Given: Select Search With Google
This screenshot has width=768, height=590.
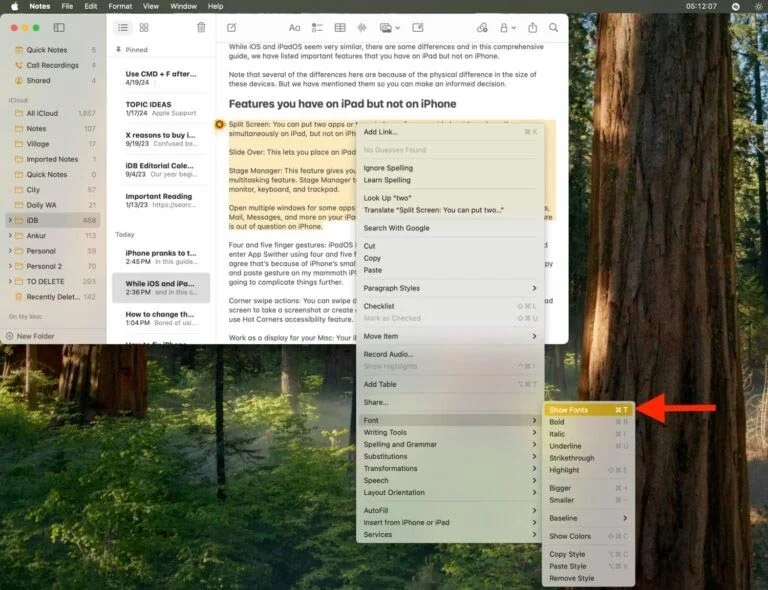Looking at the screenshot, I should coord(450,228).
